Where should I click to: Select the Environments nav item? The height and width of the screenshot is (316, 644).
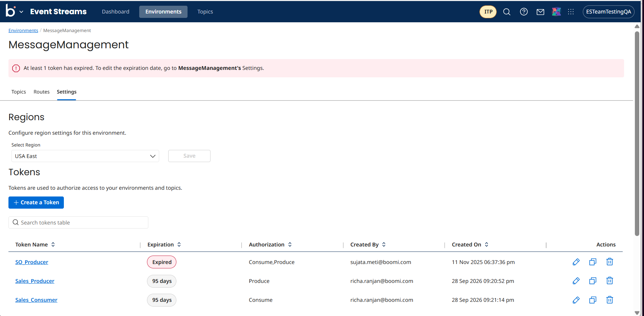click(x=163, y=12)
